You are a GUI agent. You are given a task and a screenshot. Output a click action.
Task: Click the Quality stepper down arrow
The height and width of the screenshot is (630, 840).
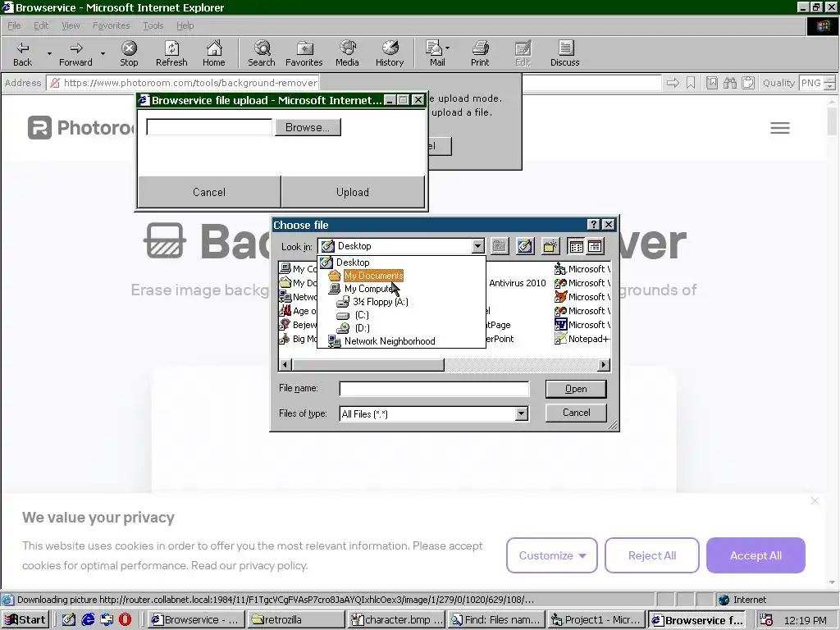[x=830, y=86]
